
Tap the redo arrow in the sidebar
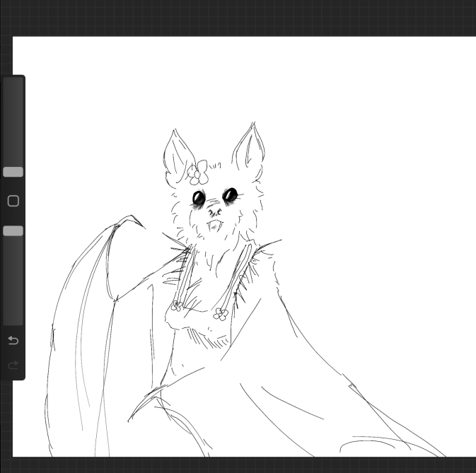[13, 365]
